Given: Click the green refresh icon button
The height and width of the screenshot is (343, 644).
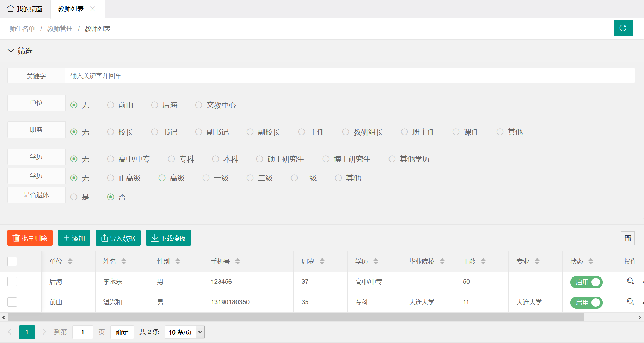Looking at the screenshot, I should pos(623,28).
